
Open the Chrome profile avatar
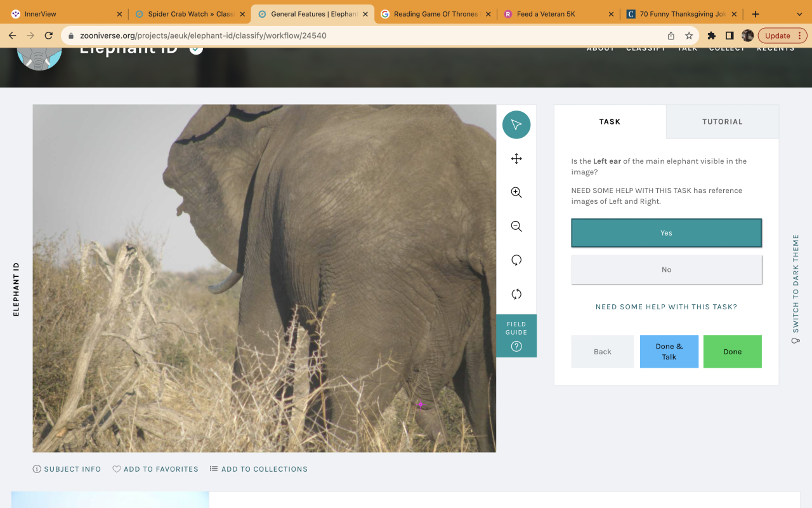pyautogui.click(x=748, y=36)
